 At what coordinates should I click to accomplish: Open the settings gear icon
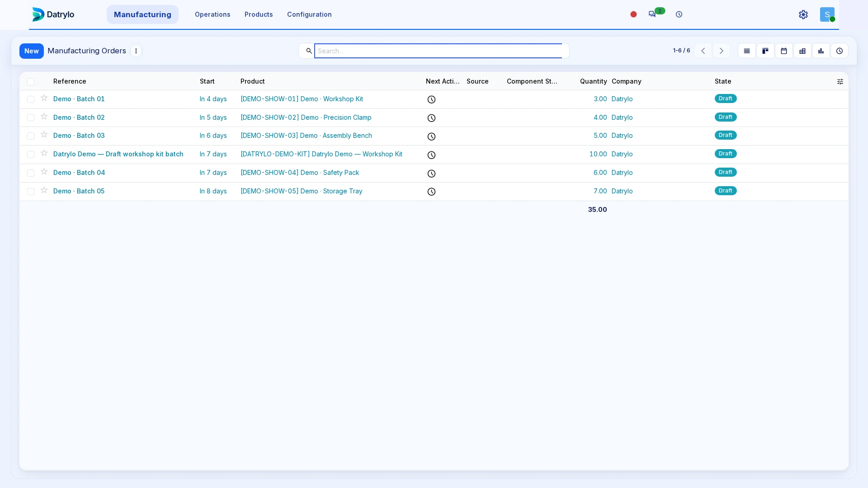(803, 14)
